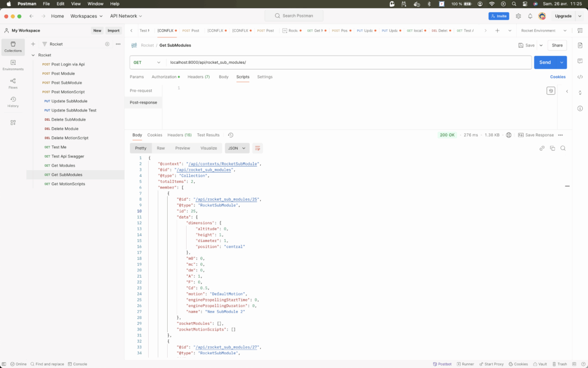This screenshot has height=368, width=588.
Task: Open the Environments sidebar panel
Action: 13,65
